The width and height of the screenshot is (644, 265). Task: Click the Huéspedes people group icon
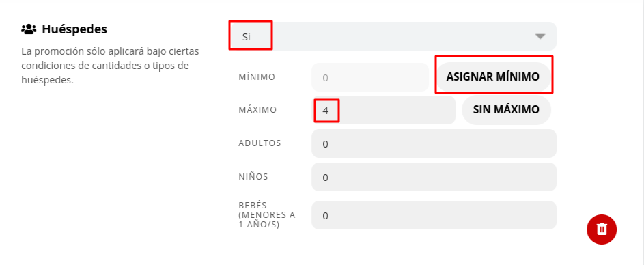(x=29, y=29)
